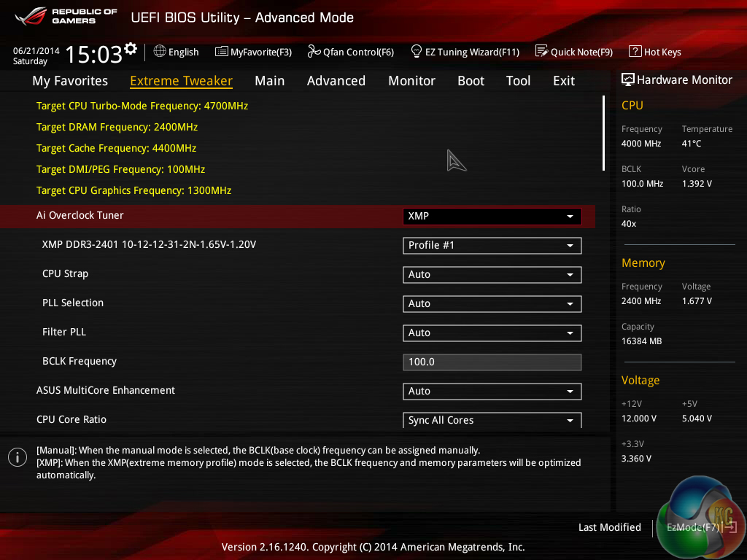Screen dimensions: 747x560
Task: Click the Filter PLL label
Action: pos(64,332)
